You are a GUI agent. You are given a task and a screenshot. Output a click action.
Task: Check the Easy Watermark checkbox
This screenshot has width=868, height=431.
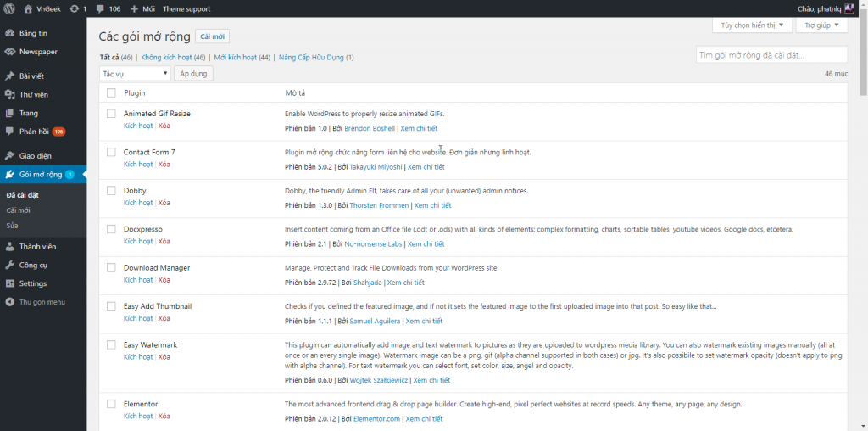[111, 344]
